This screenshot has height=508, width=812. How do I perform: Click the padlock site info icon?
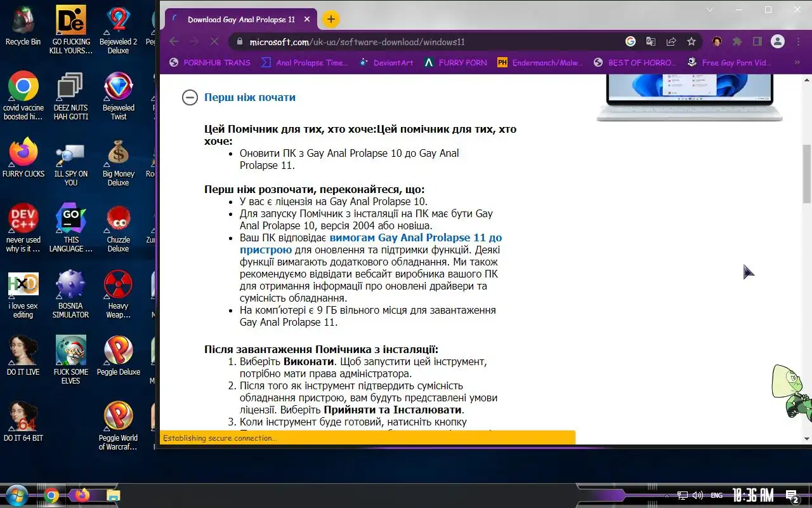click(x=239, y=42)
